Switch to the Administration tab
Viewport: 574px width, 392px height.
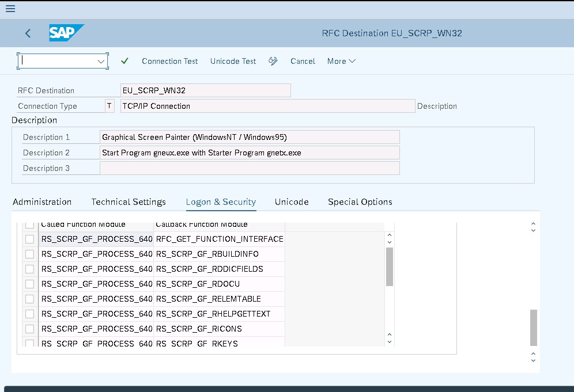click(x=42, y=202)
